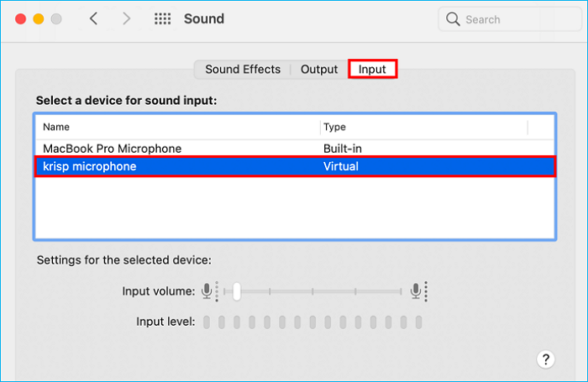
Task: Click the Type column header
Action: point(334,127)
